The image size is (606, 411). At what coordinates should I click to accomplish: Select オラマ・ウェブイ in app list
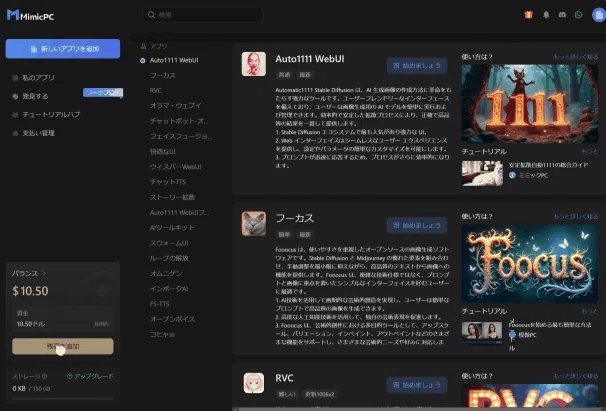[x=175, y=106]
